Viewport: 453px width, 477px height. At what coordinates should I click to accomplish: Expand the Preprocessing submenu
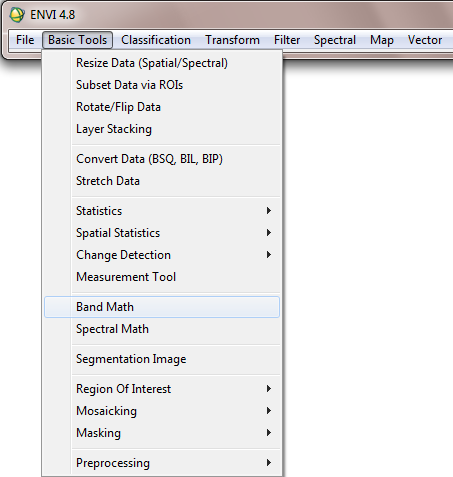tap(162, 463)
